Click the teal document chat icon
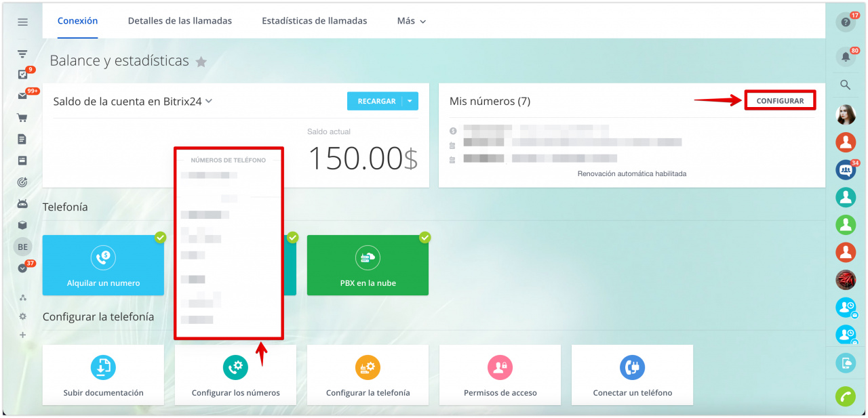 pos(846,363)
